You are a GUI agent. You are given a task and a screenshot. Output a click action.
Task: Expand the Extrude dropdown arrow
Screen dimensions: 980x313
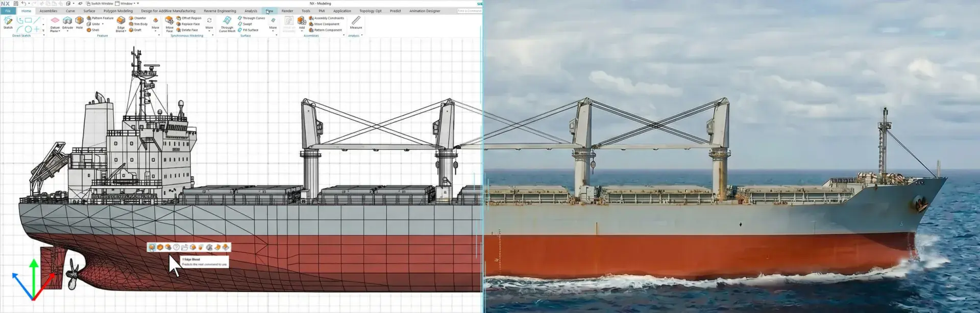pyautogui.click(x=67, y=31)
